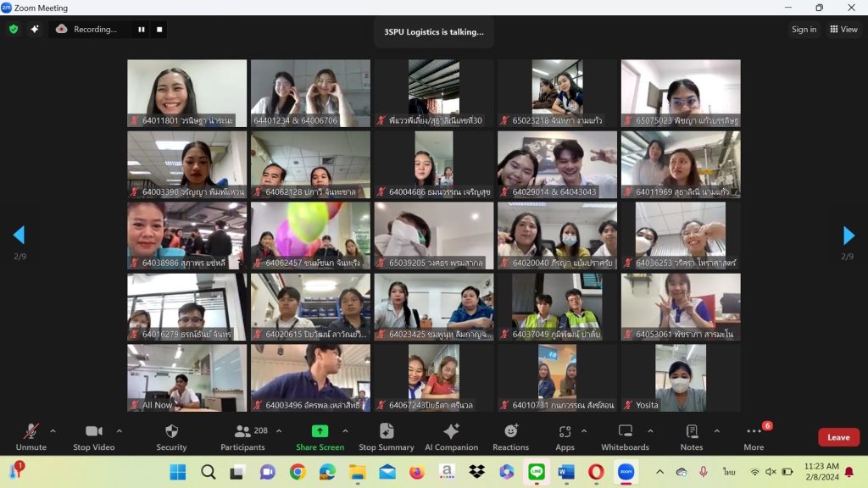The height and width of the screenshot is (488, 868).
Task: Open the Whiteboards tool
Action: [625, 437]
